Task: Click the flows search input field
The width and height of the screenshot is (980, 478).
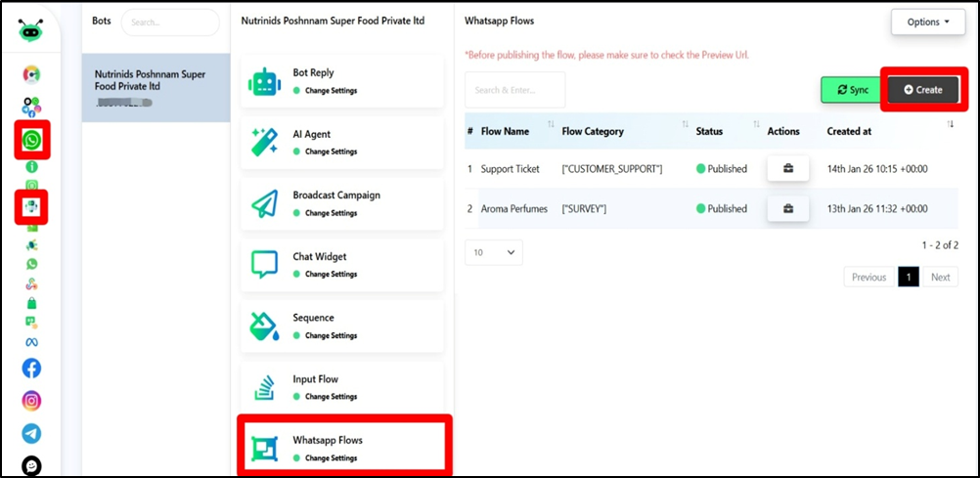Action: point(514,90)
